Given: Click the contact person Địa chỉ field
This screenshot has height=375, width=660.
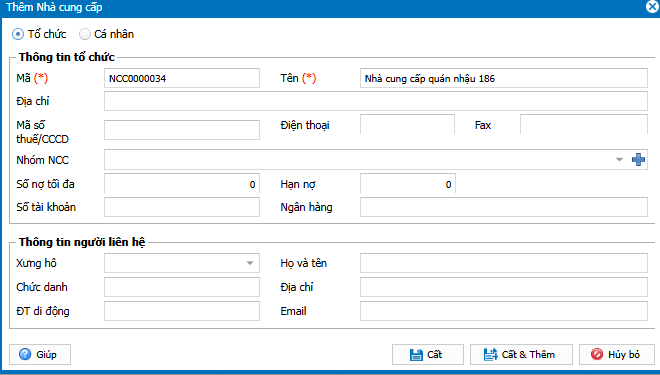Looking at the screenshot, I should [x=504, y=287].
